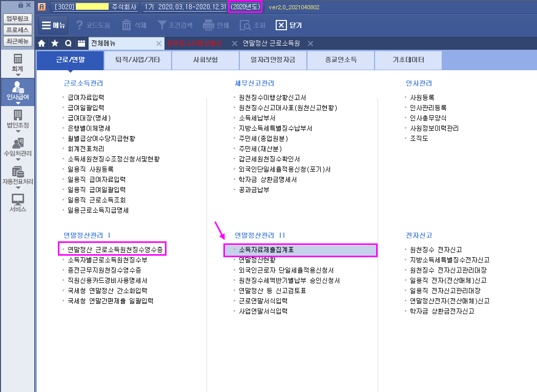Open 연말정산 근로소득원천징수영수증
This screenshot has height=392, width=537.
(115, 250)
